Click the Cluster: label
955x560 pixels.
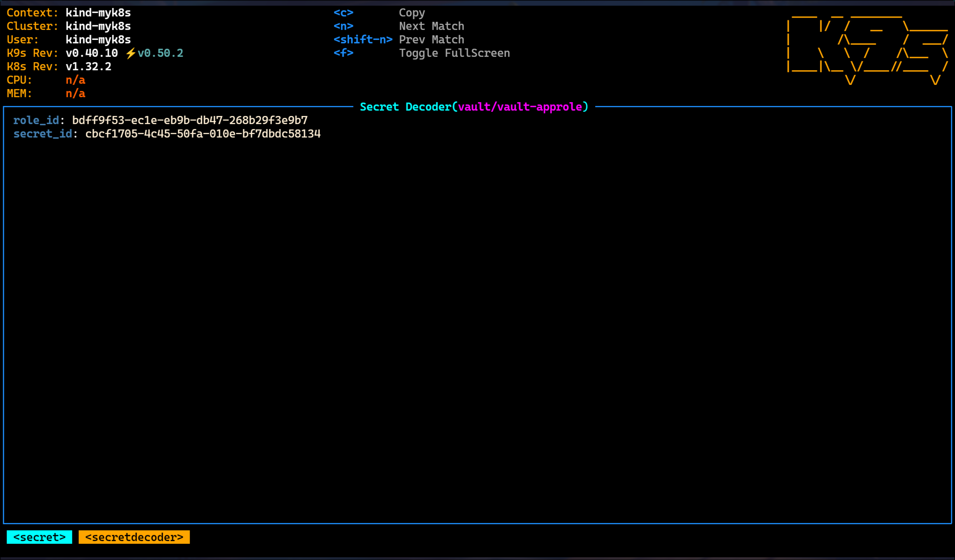click(33, 26)
